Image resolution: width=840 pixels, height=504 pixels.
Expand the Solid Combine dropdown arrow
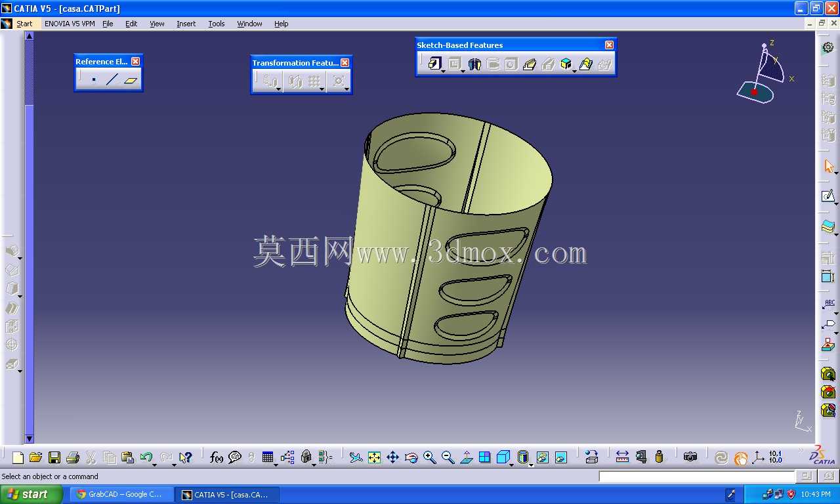coord(574,70)
